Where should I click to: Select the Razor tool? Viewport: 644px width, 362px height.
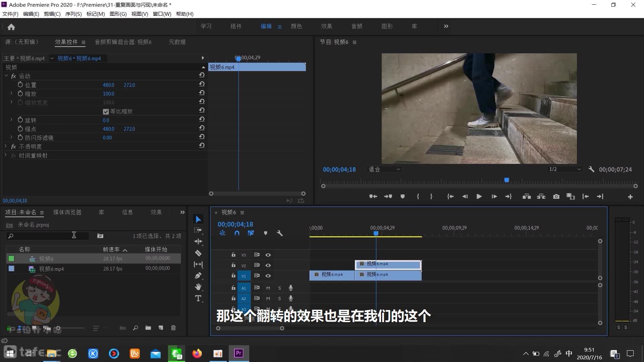[198, 253]
